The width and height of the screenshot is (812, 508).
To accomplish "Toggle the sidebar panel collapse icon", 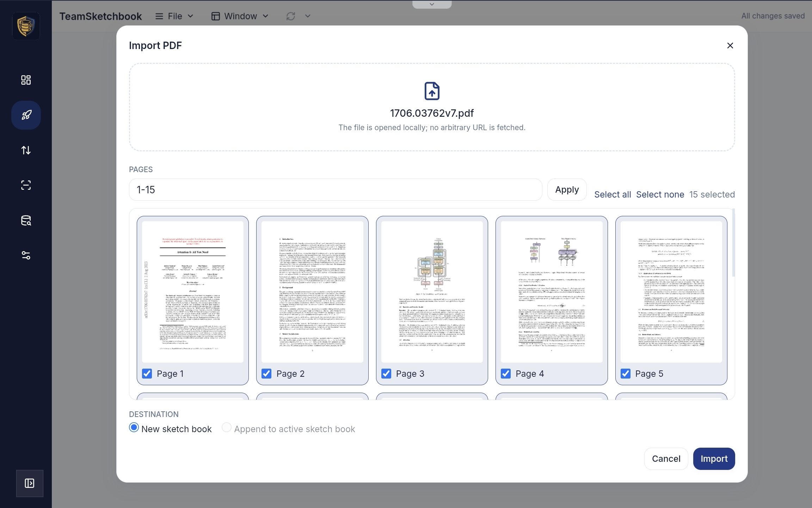I will click(30, 483).
